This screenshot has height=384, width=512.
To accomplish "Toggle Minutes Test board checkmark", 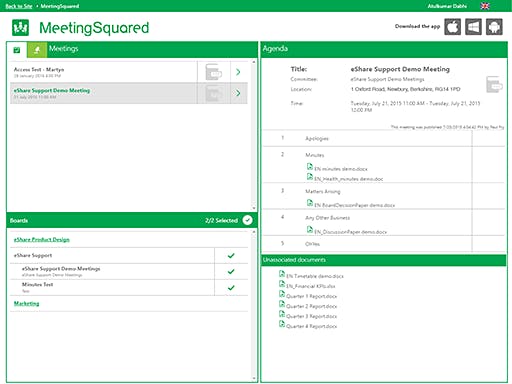I will (x=231, y=288).
